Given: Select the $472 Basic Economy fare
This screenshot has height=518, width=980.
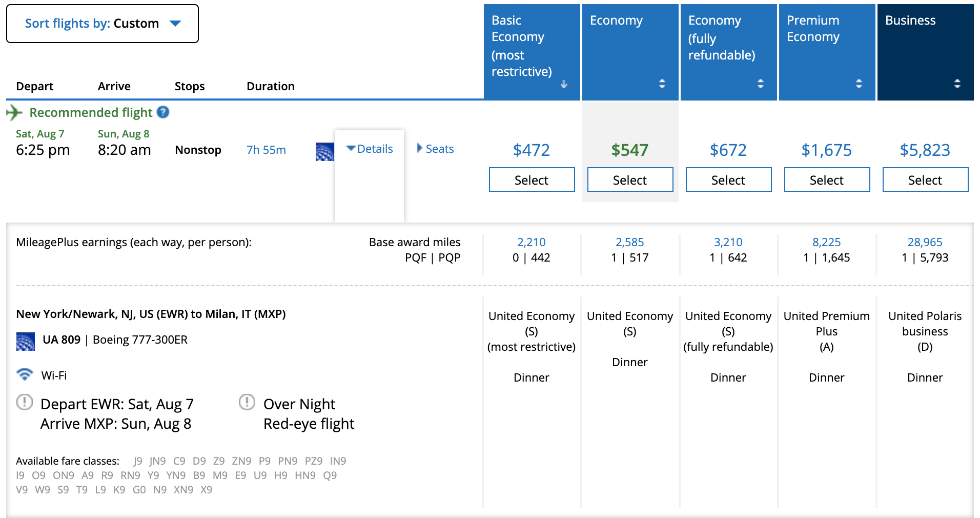Looking at the screenshot, I should (x=532, y=180).
